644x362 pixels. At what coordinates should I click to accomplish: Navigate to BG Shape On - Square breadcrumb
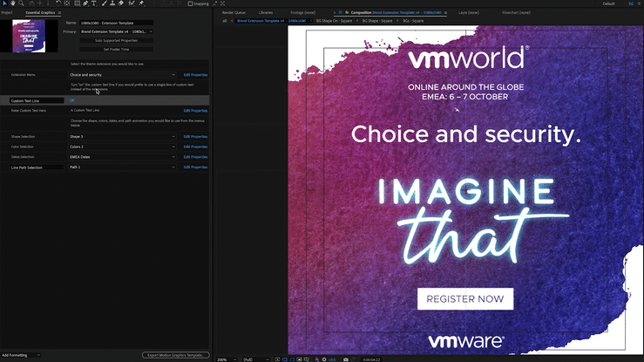[334, 21]
